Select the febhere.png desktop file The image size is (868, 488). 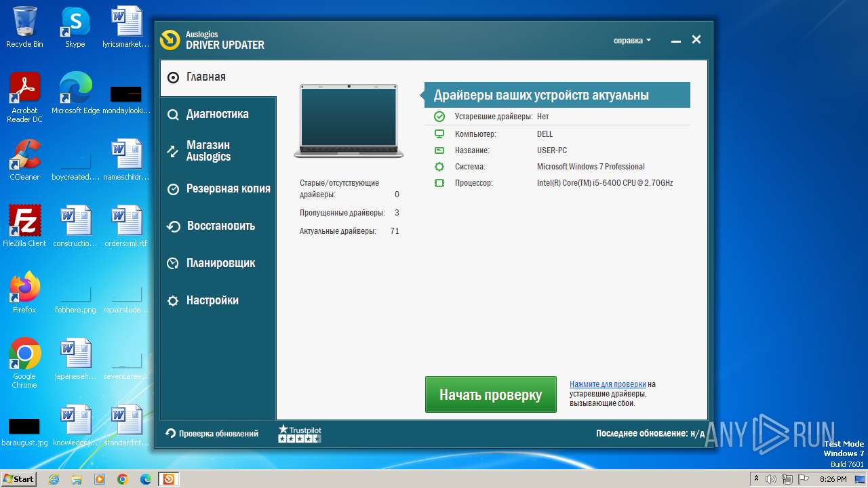[x=75, y=299]
